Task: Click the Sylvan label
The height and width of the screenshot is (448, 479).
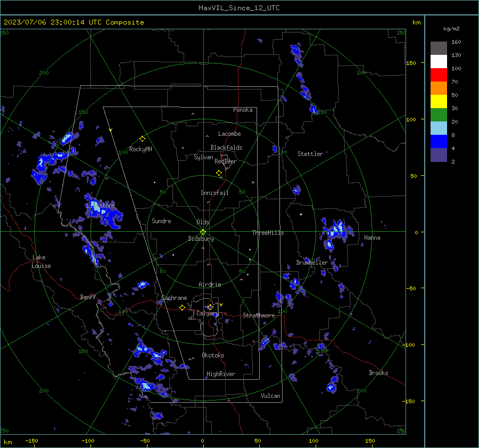Action: [x=203, y=157]
